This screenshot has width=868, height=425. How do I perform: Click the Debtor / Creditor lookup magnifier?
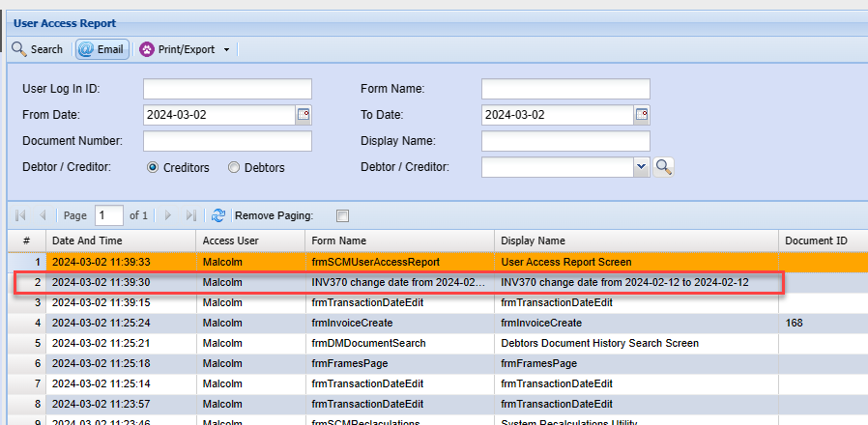pos(663,167)
